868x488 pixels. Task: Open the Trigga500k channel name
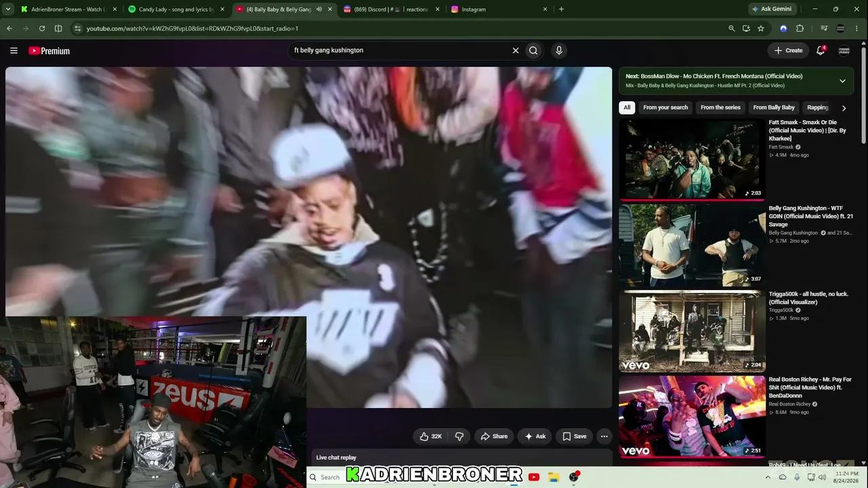pos(781,310)
